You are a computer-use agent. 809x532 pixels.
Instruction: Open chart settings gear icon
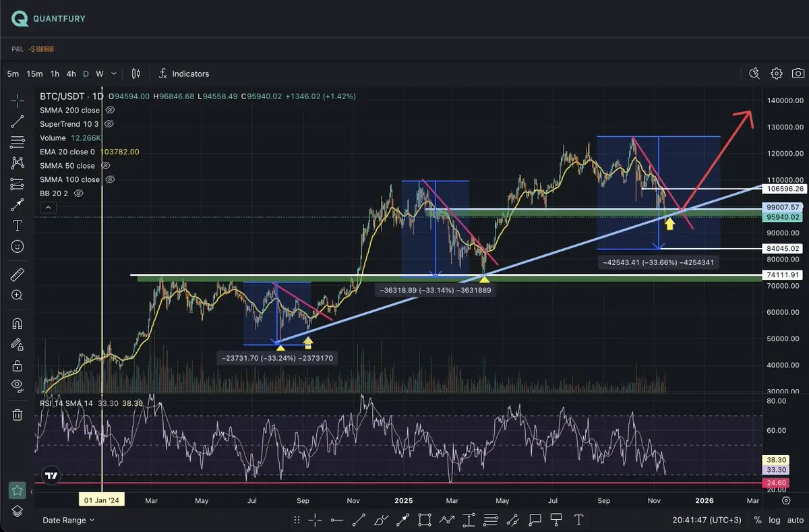coord(777,73)
